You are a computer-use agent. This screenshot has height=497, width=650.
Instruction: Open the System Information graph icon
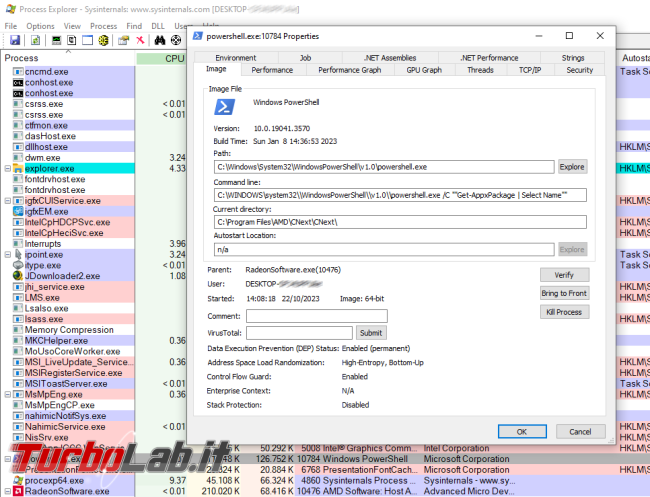[x=56, y=40]
